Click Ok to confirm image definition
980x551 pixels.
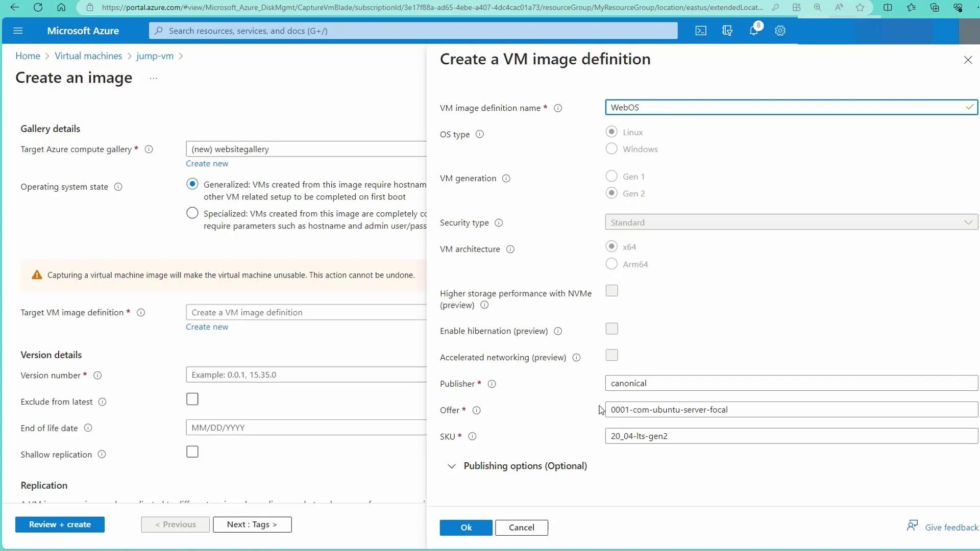[466, 528]
